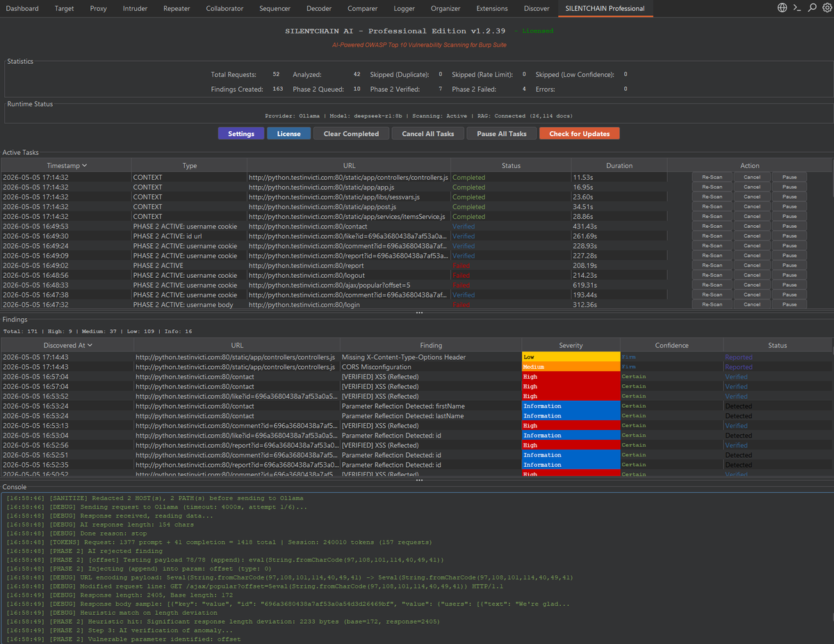Pause the /like?id Phase 2 task in Active Tasks
This screenshot has width=834, height=644.
point(790,236)
